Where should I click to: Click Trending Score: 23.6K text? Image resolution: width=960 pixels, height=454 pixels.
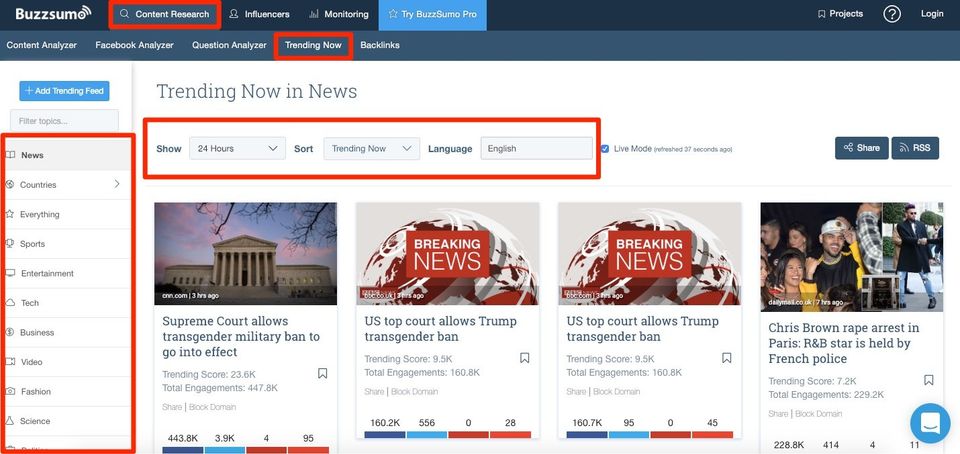(209, 374)
